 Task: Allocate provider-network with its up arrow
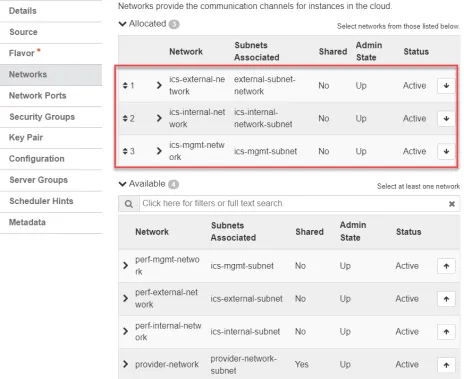446,365
